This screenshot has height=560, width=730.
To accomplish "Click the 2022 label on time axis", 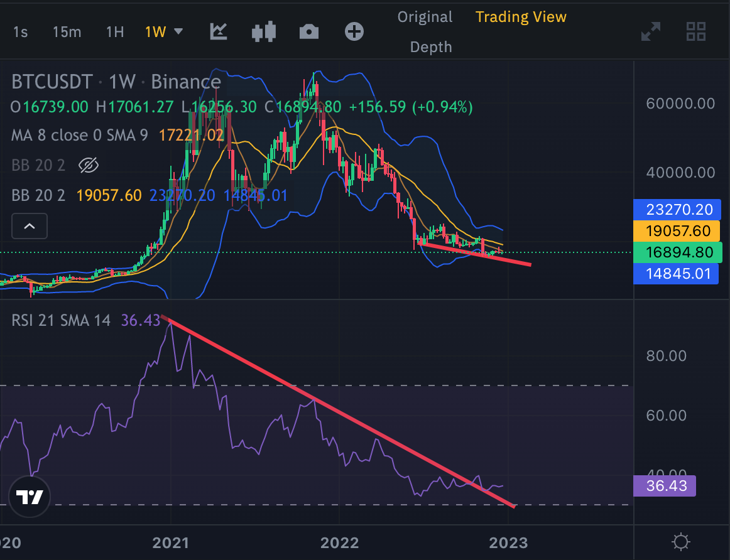I will [x=339, y=542].
